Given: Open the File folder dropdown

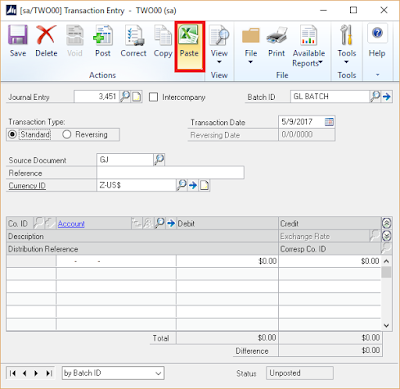Looking at the screenshot, I should 251,44.
